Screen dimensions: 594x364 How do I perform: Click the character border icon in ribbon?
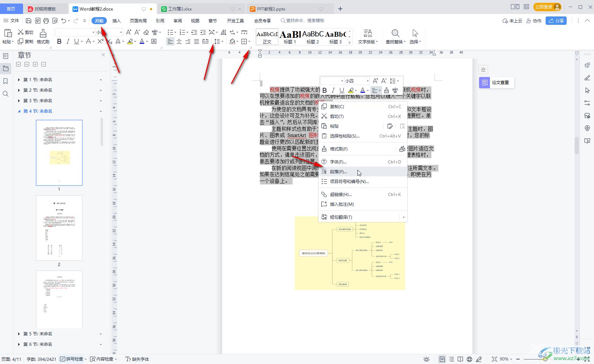coord(154,41)
